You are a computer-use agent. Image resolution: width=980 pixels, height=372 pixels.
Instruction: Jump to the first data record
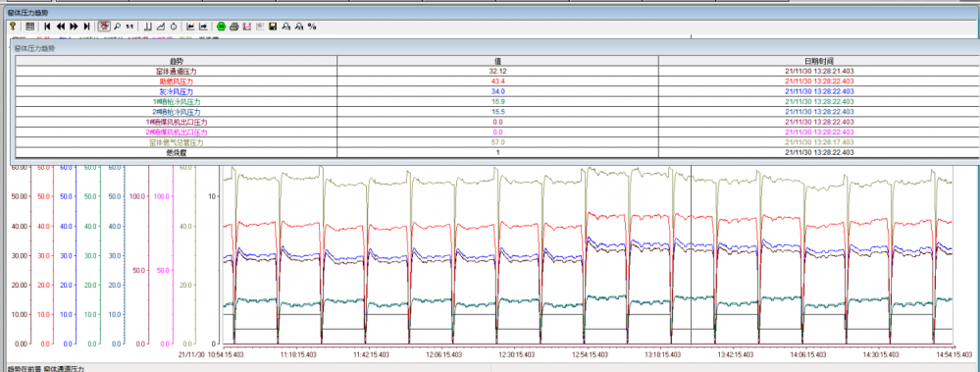47,27
